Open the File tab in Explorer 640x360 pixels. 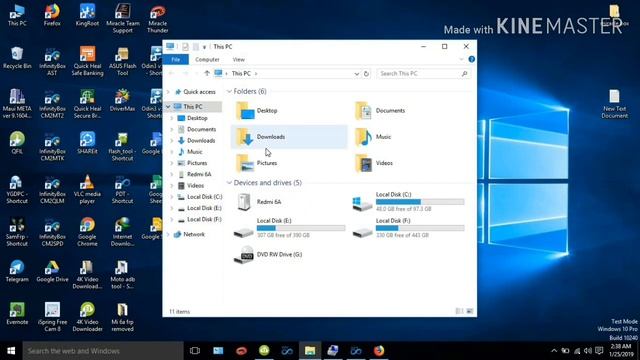[x=176, y=60]
